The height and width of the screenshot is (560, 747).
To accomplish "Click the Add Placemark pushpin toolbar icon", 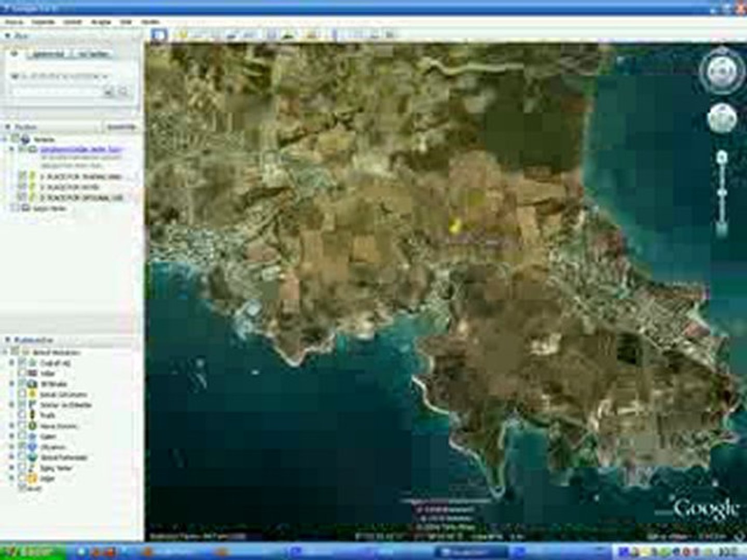I will [x=183, y=35].
